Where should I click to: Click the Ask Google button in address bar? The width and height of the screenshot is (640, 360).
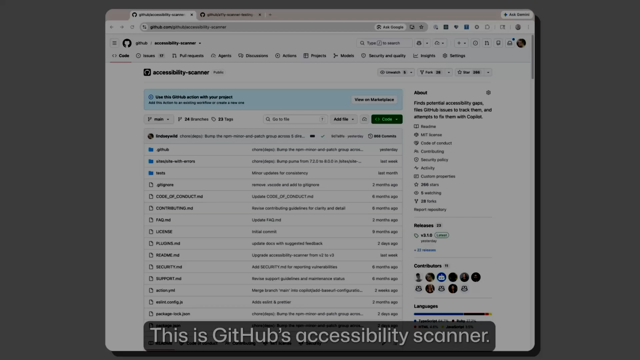[x=390, y=27]
